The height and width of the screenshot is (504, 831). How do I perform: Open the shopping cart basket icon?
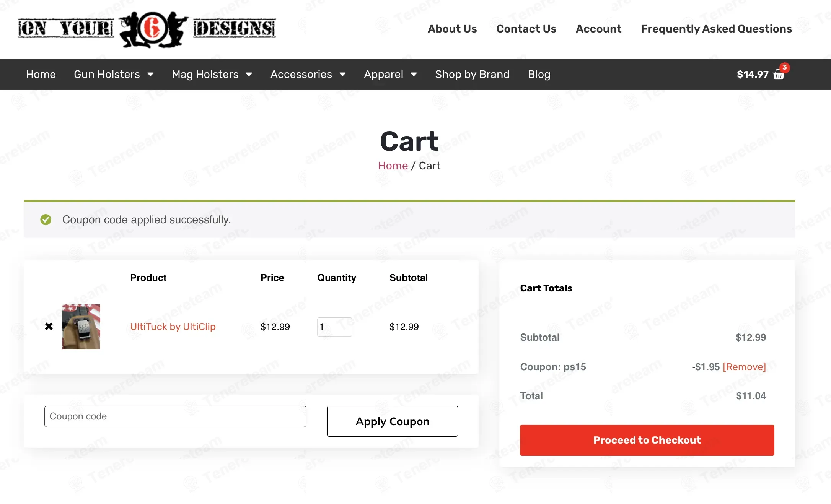778,75
